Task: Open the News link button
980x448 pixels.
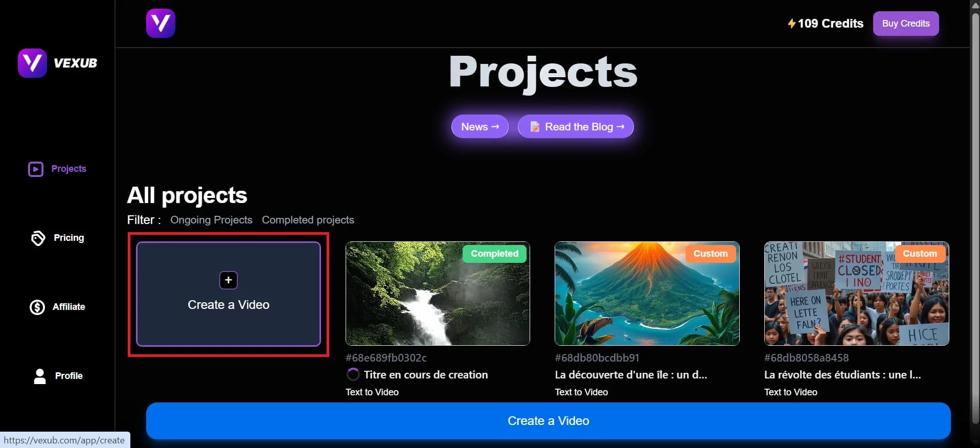Action: (480, 126)
